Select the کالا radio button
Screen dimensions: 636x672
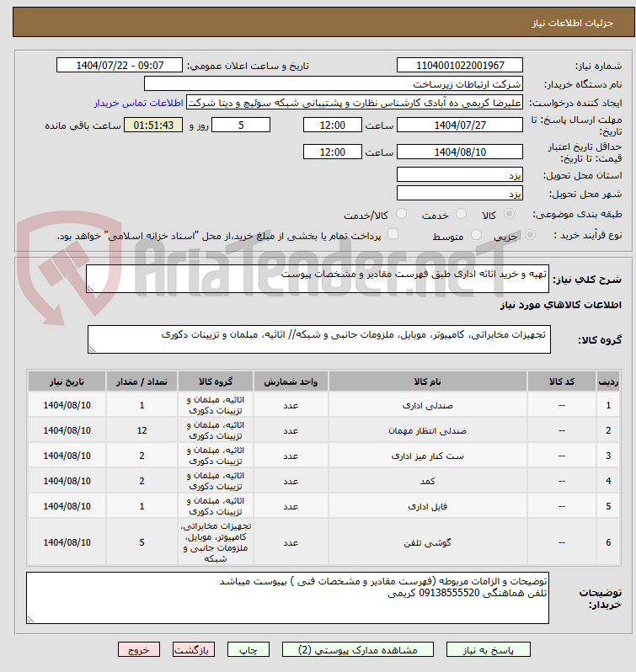click(x=509, y=213)
